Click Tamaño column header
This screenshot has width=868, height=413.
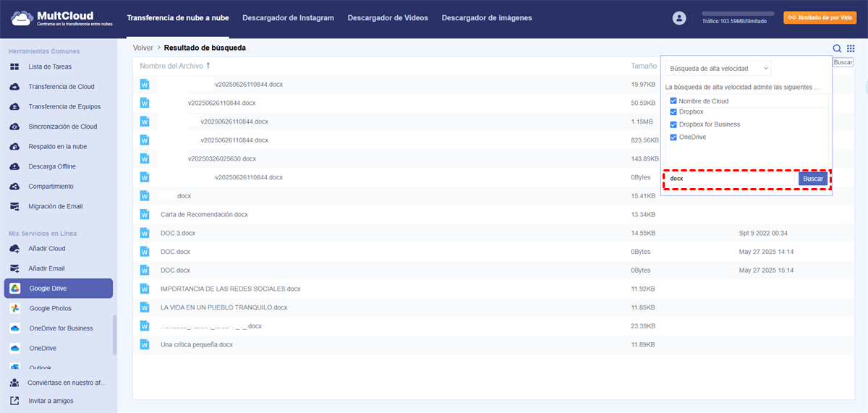tap(644, 66)
